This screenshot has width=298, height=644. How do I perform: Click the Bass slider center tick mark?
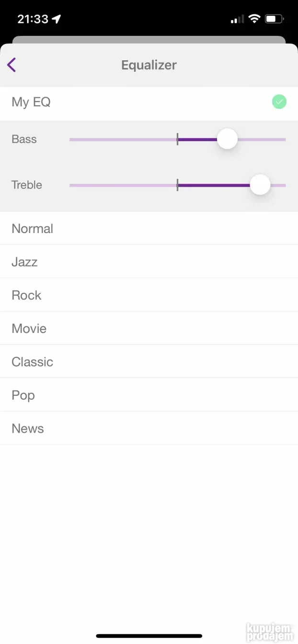(x=177, y=139)
